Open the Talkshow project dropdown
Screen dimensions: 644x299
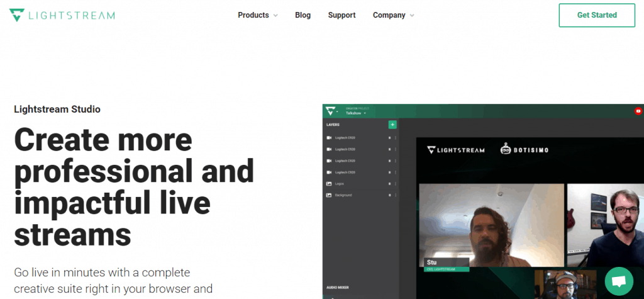pyautogui.click(x=356, y=113)
